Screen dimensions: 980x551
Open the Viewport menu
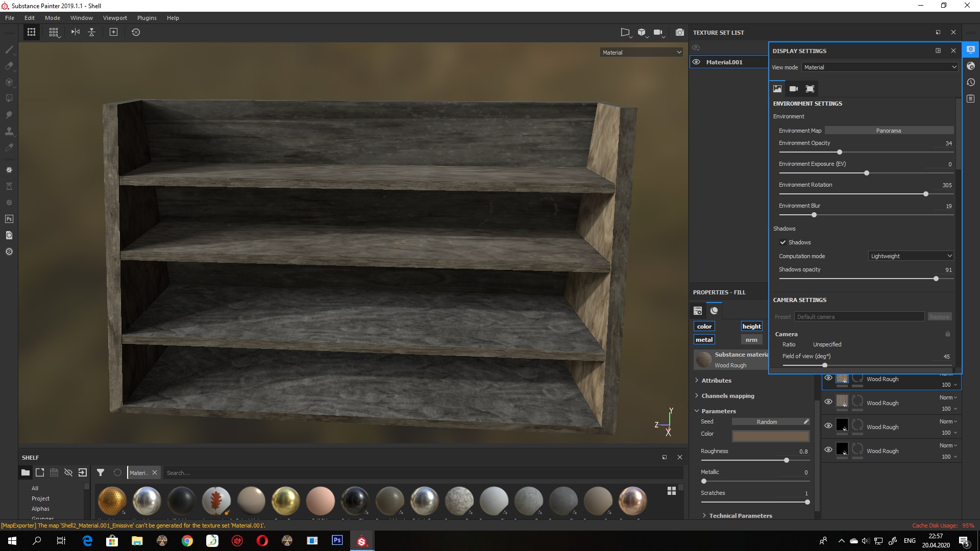pyautogui.click(x=115, y=18)
